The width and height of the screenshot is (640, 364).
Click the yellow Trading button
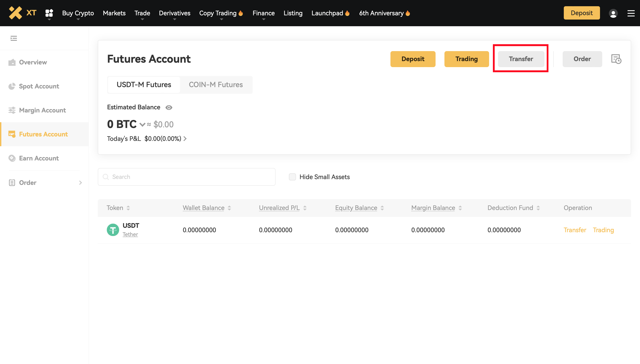click(x=466, y=59)
